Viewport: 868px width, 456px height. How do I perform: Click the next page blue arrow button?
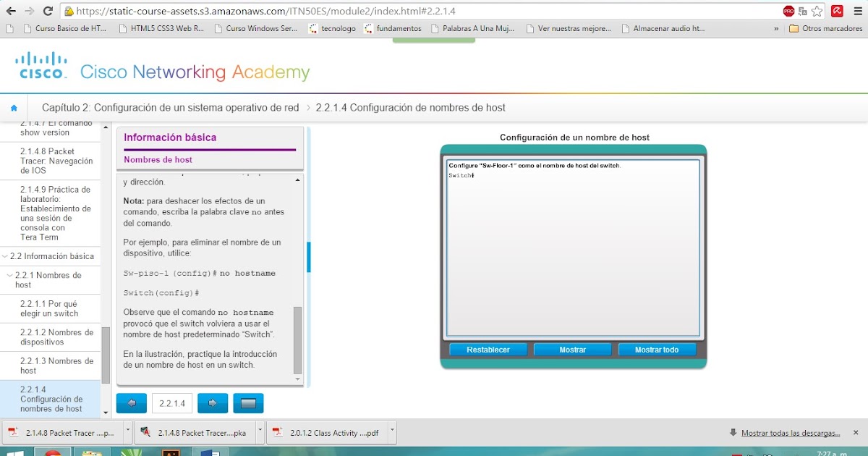(212, 402)
